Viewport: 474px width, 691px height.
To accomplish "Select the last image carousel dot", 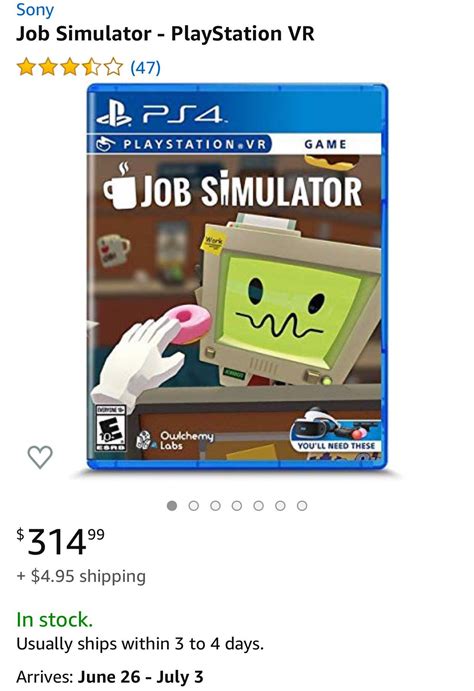I will pos(302,505).
